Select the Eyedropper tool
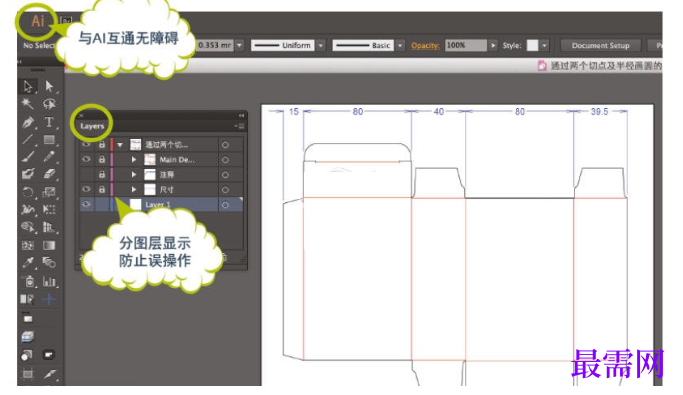 (x=28, y=263)
